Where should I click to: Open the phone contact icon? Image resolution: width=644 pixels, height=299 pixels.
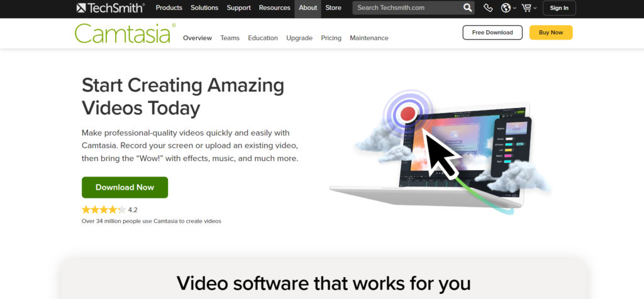click(x=488, y=8)
